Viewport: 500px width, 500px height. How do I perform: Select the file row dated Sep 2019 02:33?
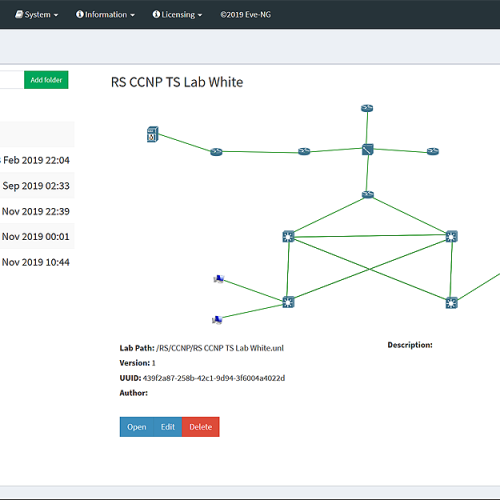37,186
